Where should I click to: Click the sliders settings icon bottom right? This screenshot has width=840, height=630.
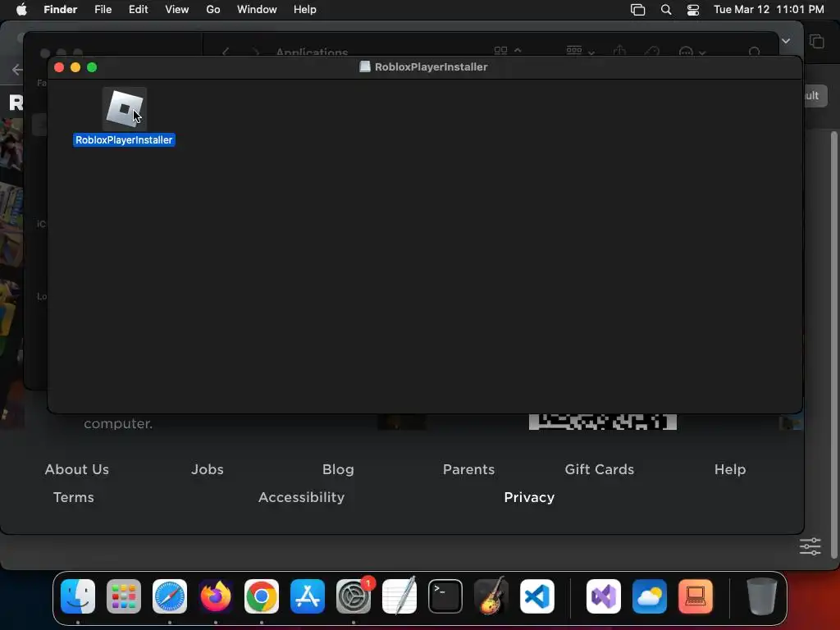pyautogui.click(x=810, y=546)
